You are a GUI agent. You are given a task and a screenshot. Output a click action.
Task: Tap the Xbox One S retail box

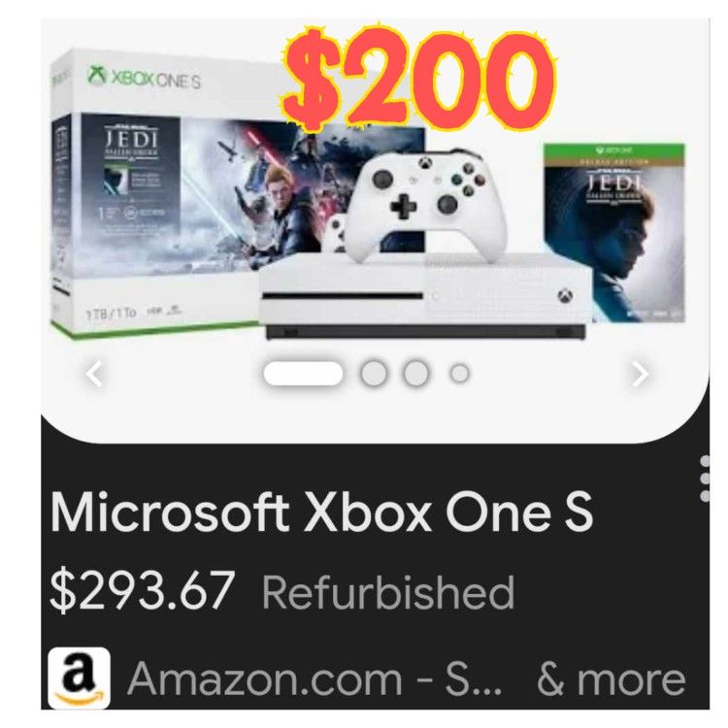coord(167,193)
